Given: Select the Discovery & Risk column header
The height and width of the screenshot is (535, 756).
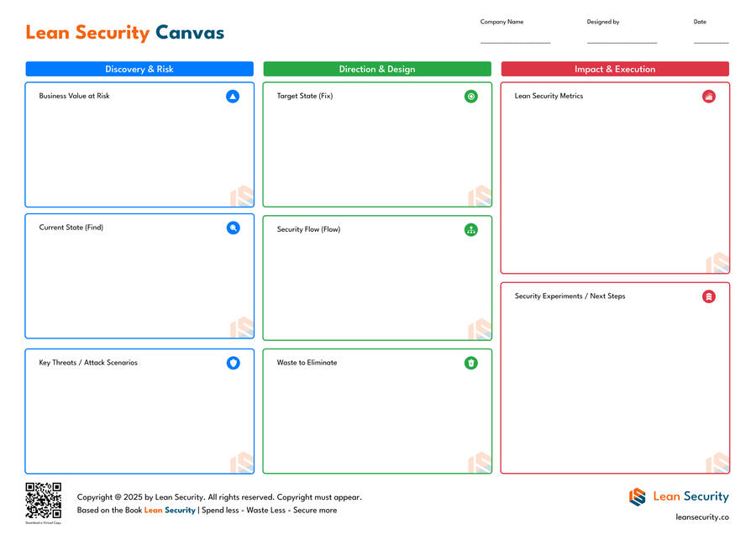Looking at the screenshot, I should (139, 69).
